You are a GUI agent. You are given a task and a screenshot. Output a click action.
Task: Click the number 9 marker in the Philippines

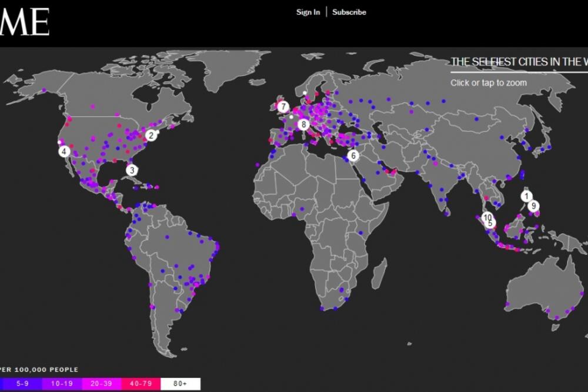[533, 206]
